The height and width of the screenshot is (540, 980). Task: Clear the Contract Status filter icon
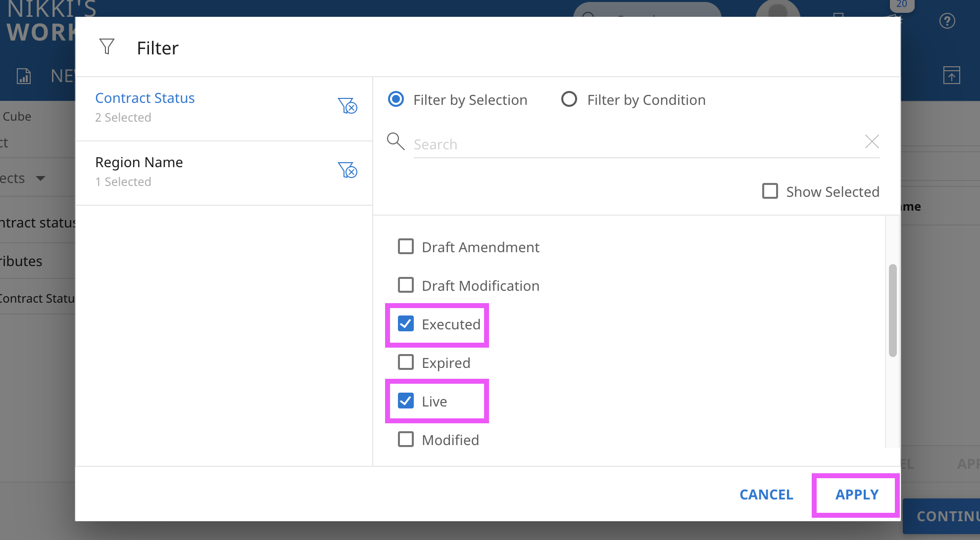pos(347,106)
